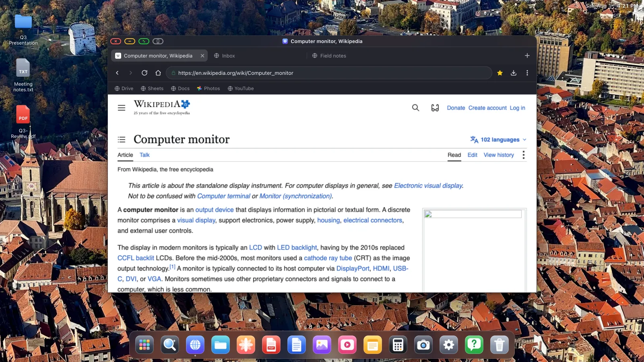Open the browser three-dot menu
The height and width of the screenshot is (362, 644).
pos(527,73)
